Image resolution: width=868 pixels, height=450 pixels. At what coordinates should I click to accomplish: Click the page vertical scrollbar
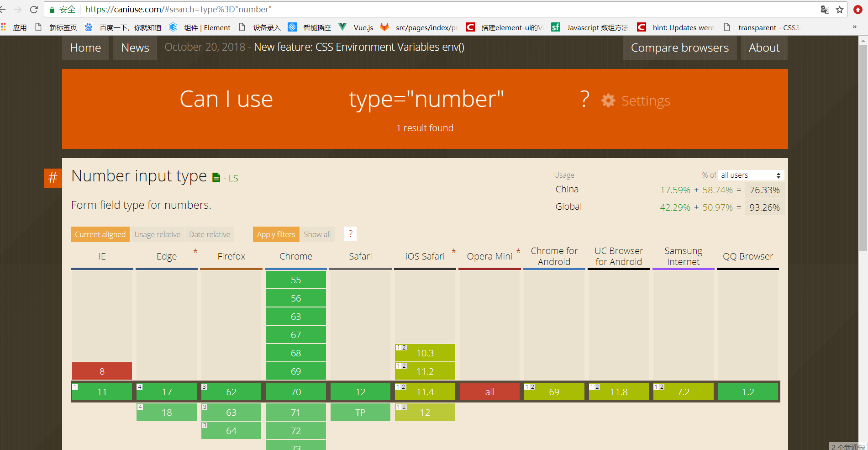point(863,148)
